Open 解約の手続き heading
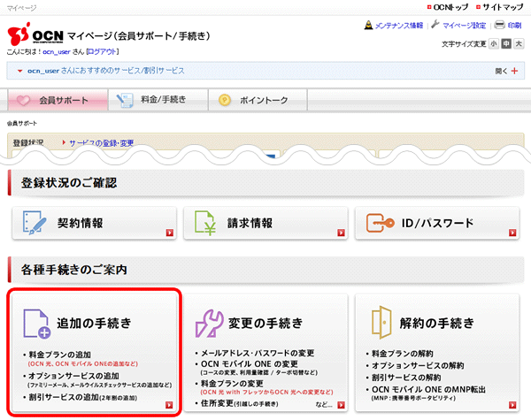Viewport: 531px width, 420px height. [x=437, y=324]
